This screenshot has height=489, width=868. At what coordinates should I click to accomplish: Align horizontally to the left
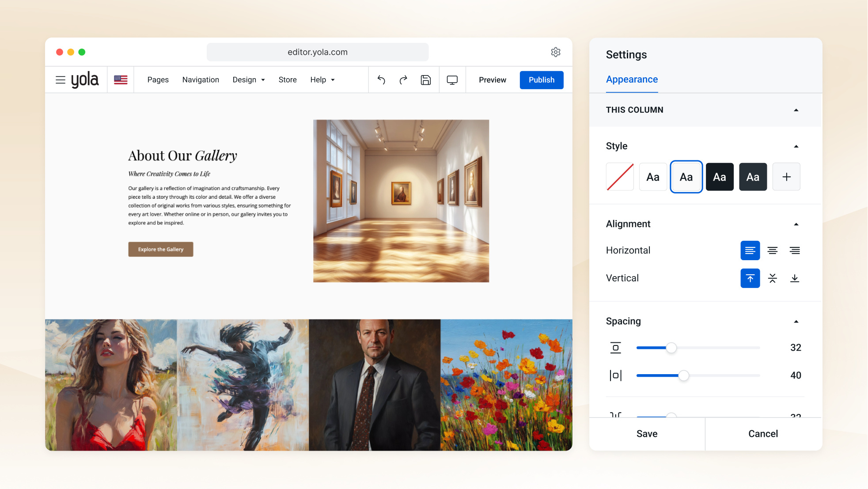750,250
